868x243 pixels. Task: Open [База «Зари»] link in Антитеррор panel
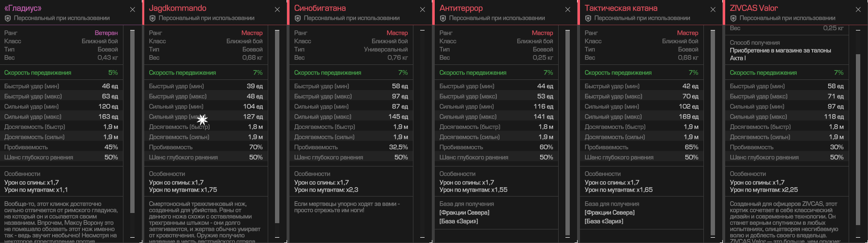tap(458, 221)
